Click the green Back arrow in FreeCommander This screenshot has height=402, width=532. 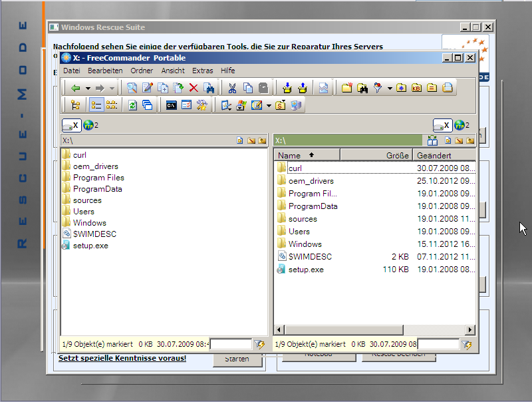[75, 89]
